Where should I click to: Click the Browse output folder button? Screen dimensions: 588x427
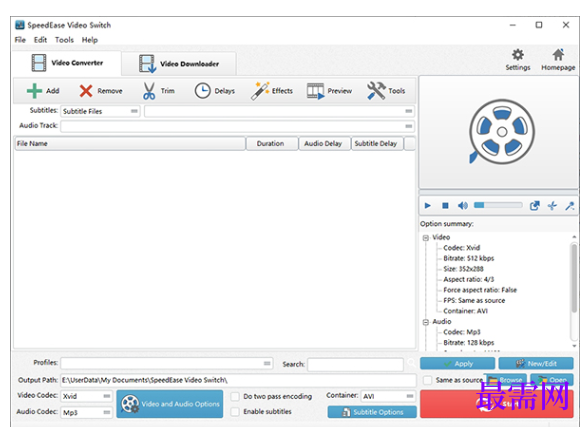click(506, 380)
